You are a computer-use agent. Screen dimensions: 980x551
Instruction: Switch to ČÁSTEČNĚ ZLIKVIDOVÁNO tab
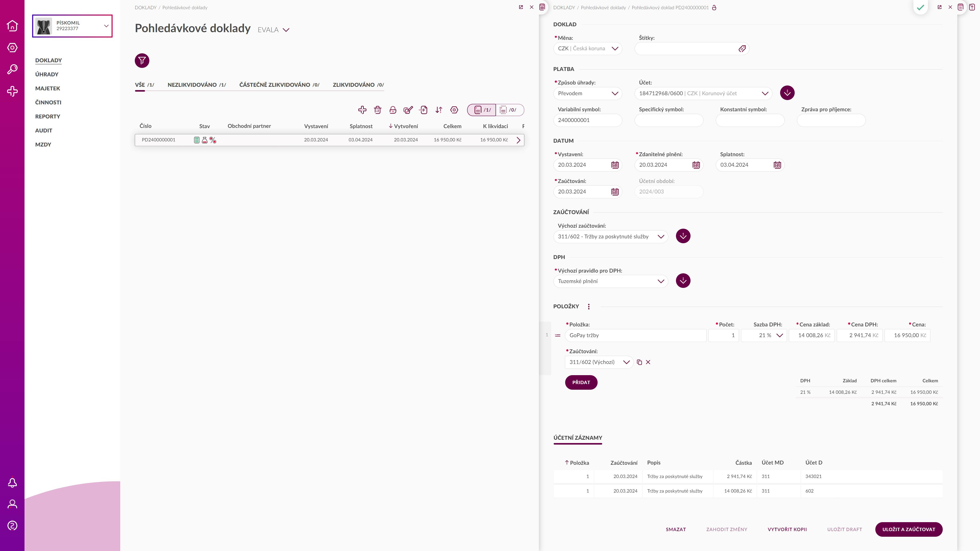[x=279, y=85]
